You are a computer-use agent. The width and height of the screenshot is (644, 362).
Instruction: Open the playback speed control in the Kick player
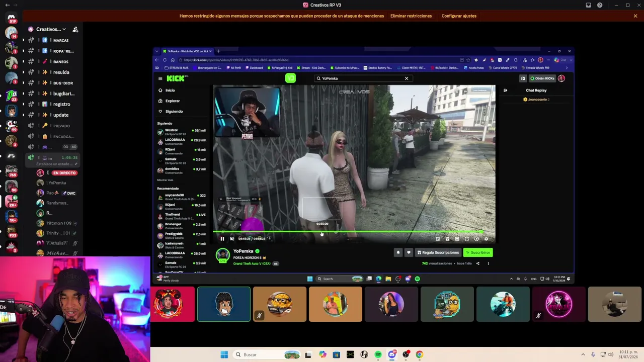click(476, 239)
